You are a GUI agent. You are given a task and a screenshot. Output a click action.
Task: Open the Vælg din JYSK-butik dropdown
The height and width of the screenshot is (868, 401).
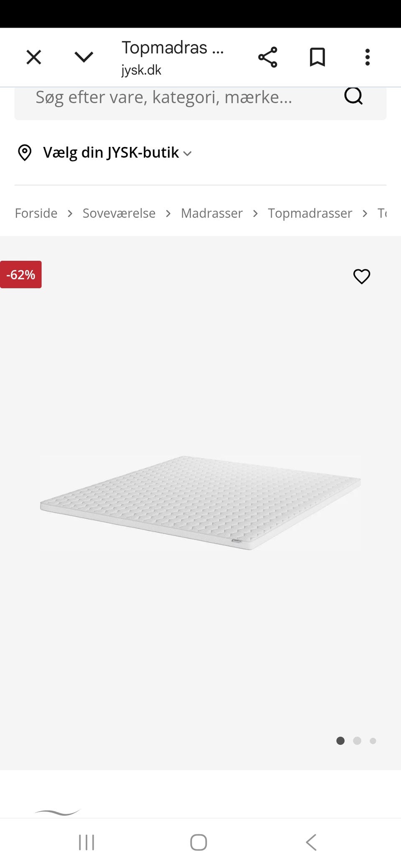pyautogui.click(x=117, y=153)
